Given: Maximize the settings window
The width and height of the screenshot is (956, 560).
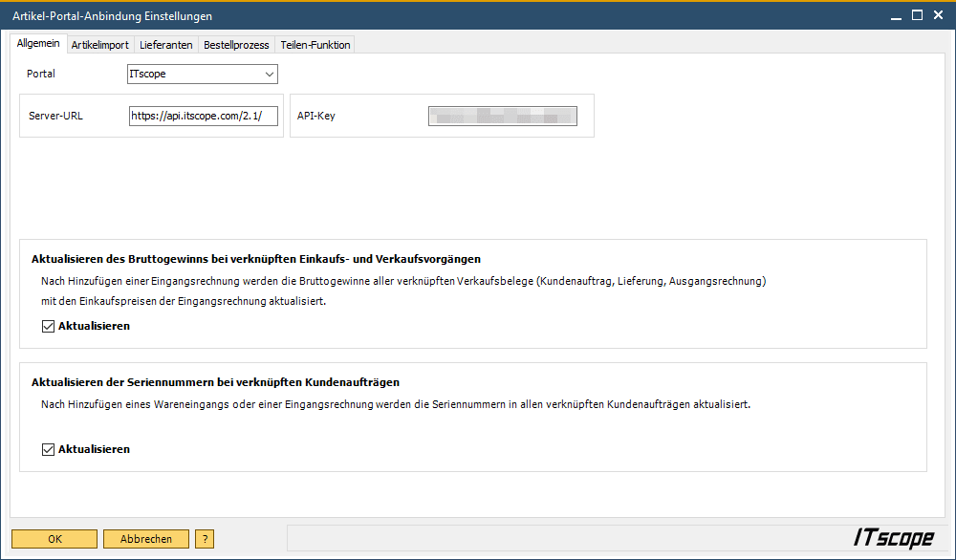Looking at the screenshot, I should pos(917,15).
